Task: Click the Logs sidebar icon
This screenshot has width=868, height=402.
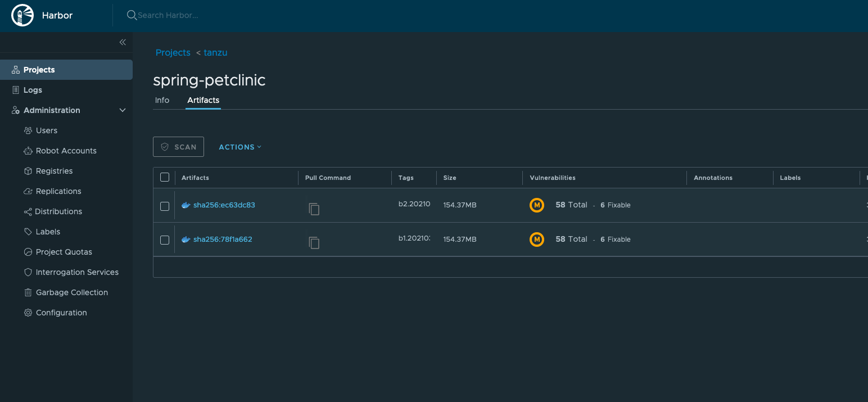Action: [15, 90]
